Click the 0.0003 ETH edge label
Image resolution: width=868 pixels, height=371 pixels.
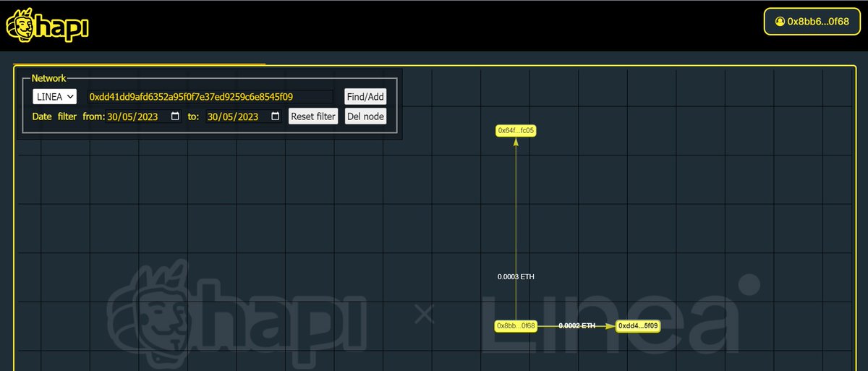click(x=516, y=277)
